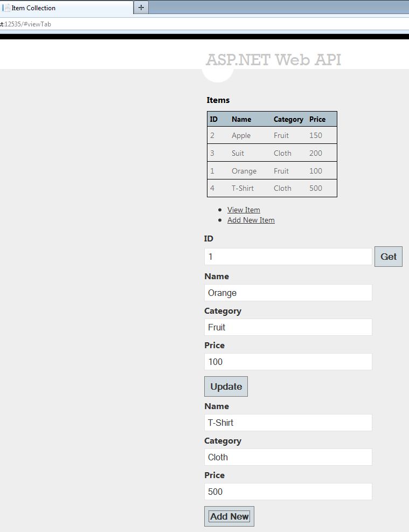Click the price 100 in the Orange row
Image resolution: width=409 pixels, height=532 pixels.
[316, 171]
